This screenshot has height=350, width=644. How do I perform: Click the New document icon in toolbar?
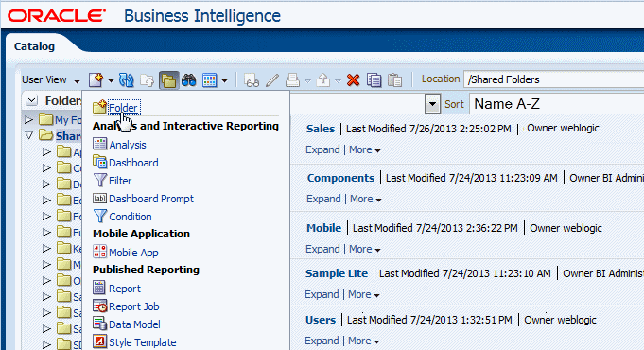96,80
